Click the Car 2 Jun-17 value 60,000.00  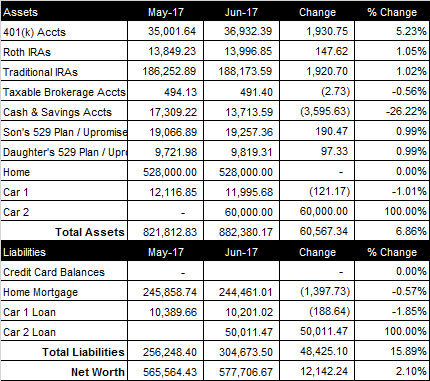coord(248,212)
